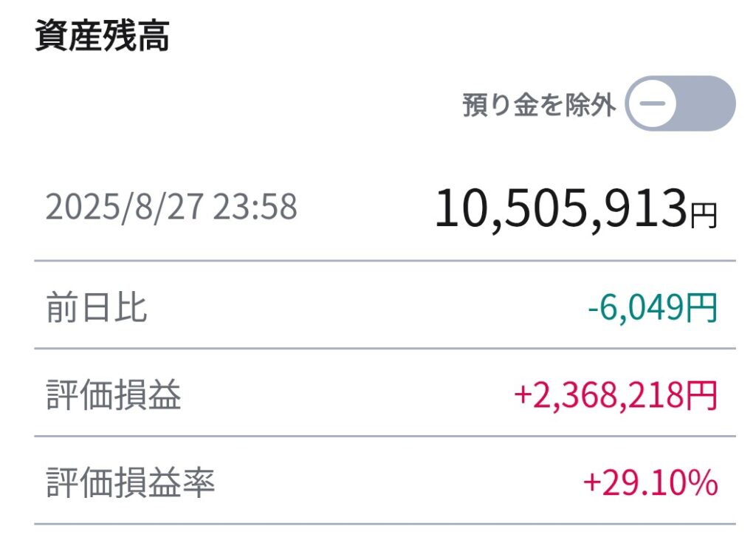Open the 前日比 row label
756x540 pixels.
(97, 307)
